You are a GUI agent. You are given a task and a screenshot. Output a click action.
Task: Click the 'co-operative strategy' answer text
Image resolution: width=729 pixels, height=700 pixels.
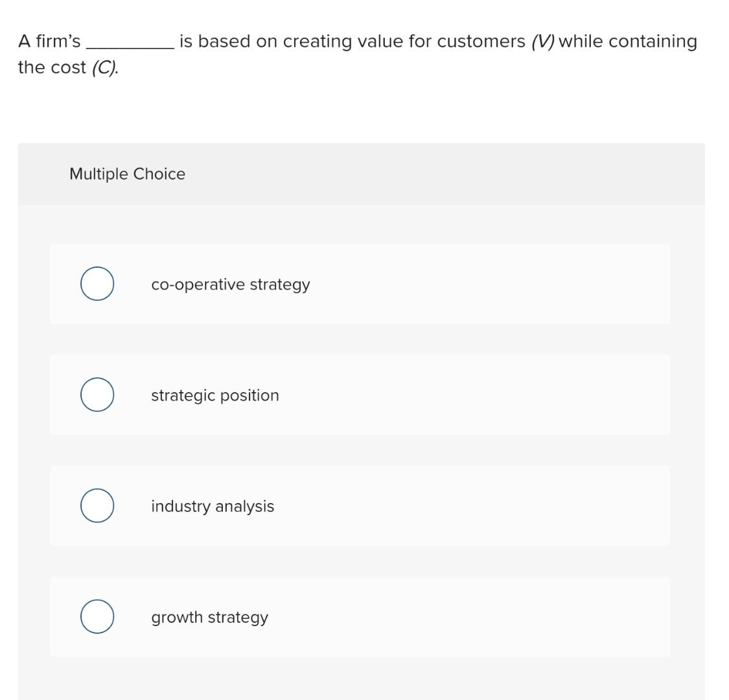(231, 284)
